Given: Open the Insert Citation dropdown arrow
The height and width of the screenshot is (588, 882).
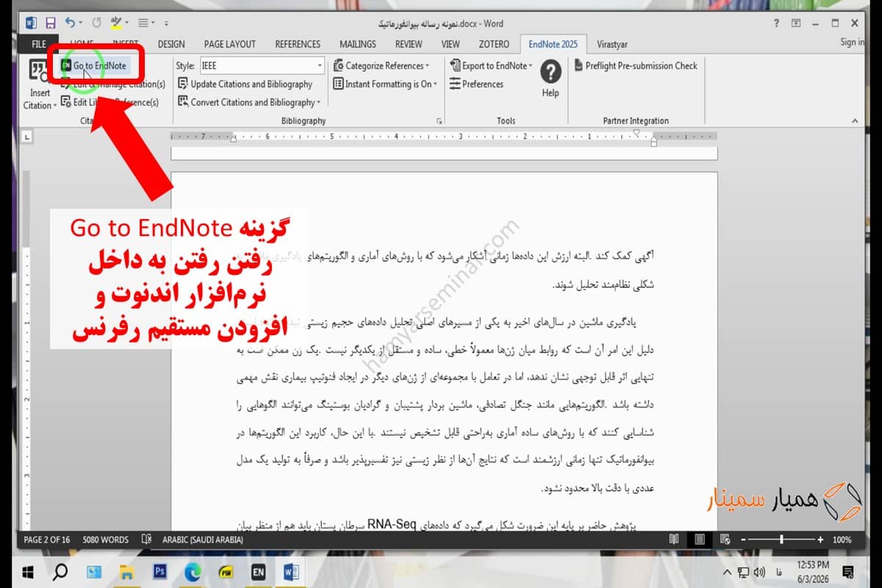Looking at the screenshot, I should (x=54, y=106).
